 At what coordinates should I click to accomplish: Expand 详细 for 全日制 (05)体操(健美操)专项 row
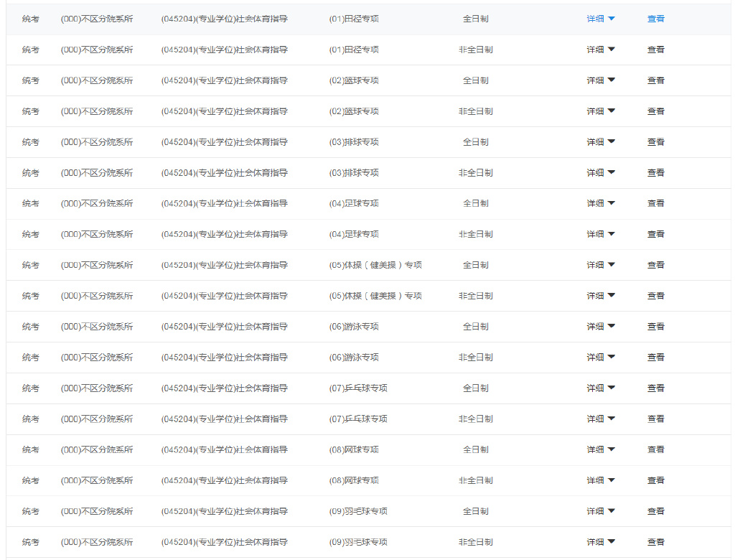click(601, 265)
